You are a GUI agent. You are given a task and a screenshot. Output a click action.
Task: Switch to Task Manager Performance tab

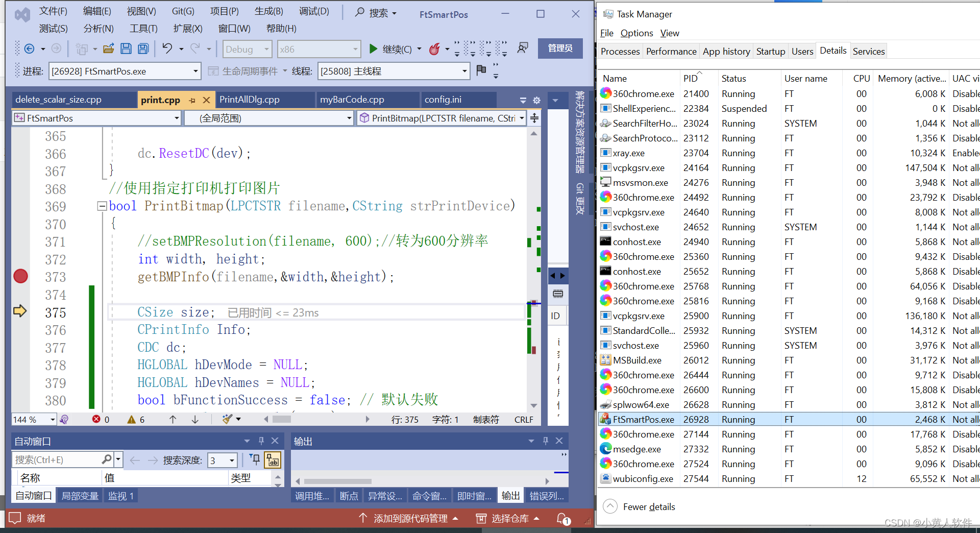[671, 51]
